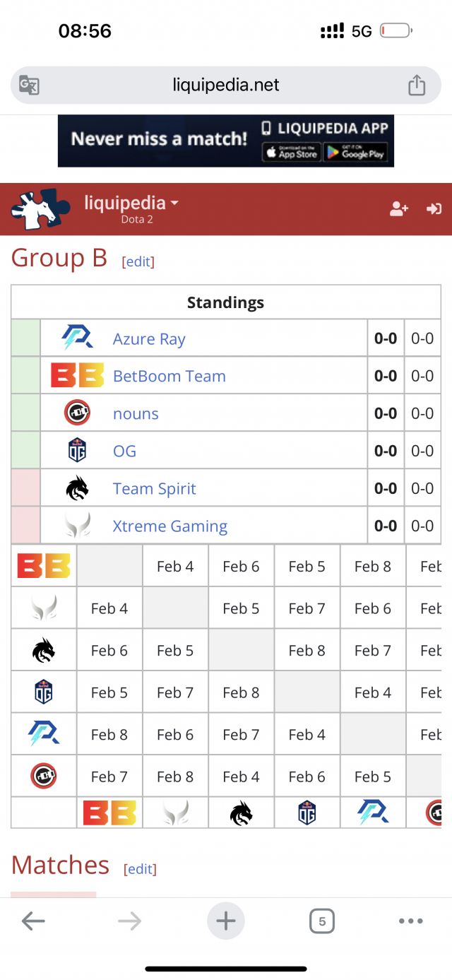Click the OG logo in standings
Viewport: 452px width, 980px height.
point(77,451)
